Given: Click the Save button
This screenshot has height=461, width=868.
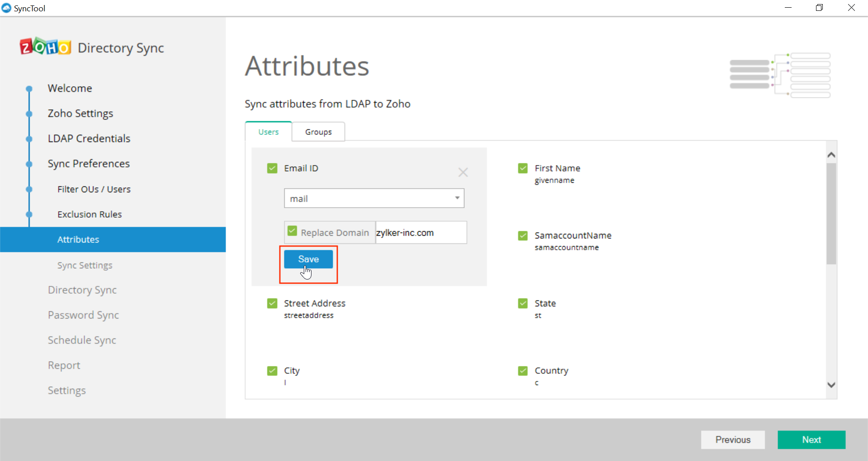Looking at the screenshot, I should point(308,259).
